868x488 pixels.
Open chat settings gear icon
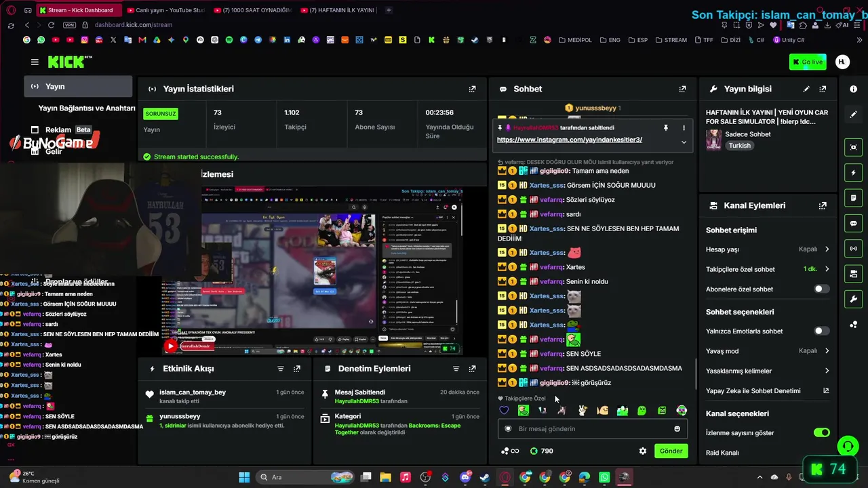pyautogui.click(x=643, y=451)
